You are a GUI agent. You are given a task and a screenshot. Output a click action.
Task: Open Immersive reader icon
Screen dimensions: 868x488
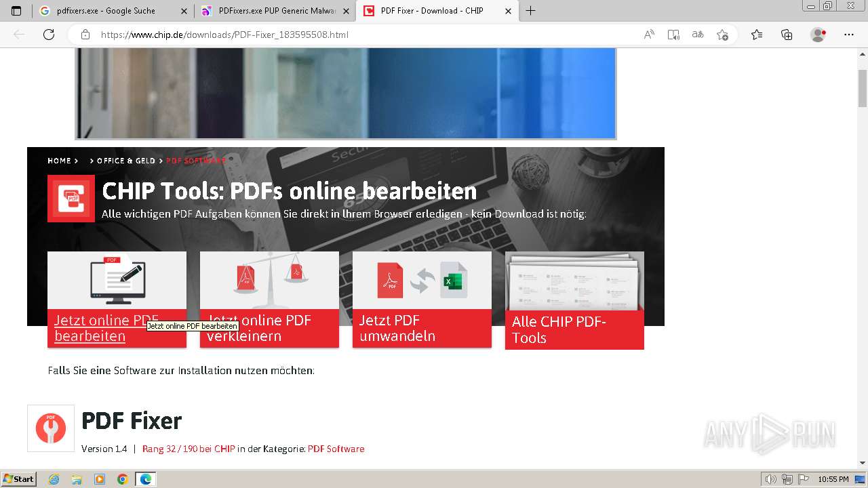(673, 35)
